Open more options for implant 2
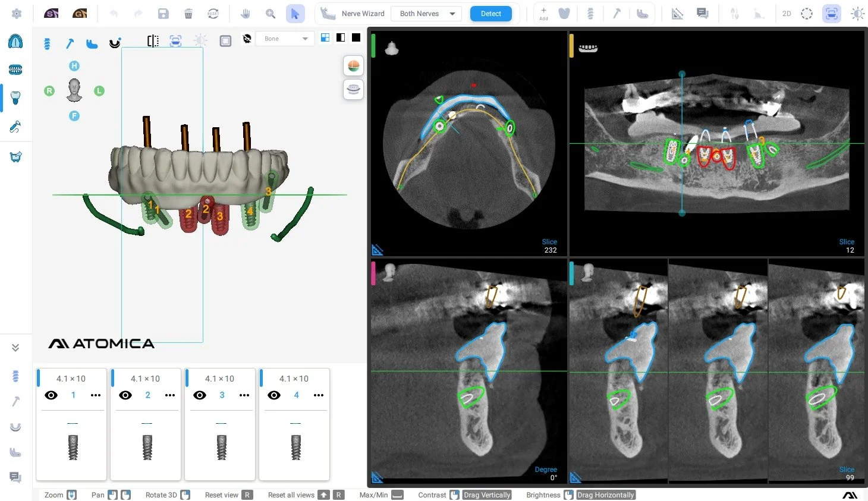 pos(170,395)
